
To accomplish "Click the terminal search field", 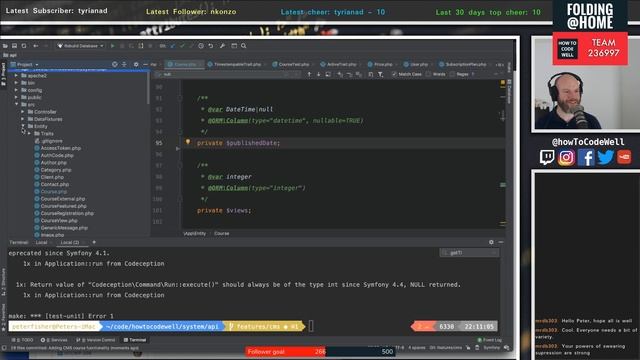I will pyautogui.click(x=469, y=253).
